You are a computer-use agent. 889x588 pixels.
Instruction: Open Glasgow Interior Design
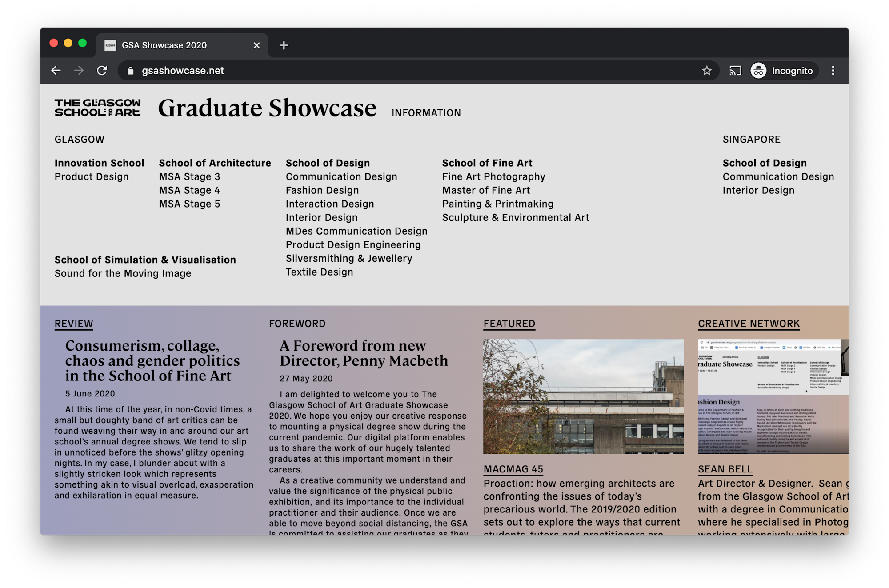pyautogui.click(x=321, y=218)
